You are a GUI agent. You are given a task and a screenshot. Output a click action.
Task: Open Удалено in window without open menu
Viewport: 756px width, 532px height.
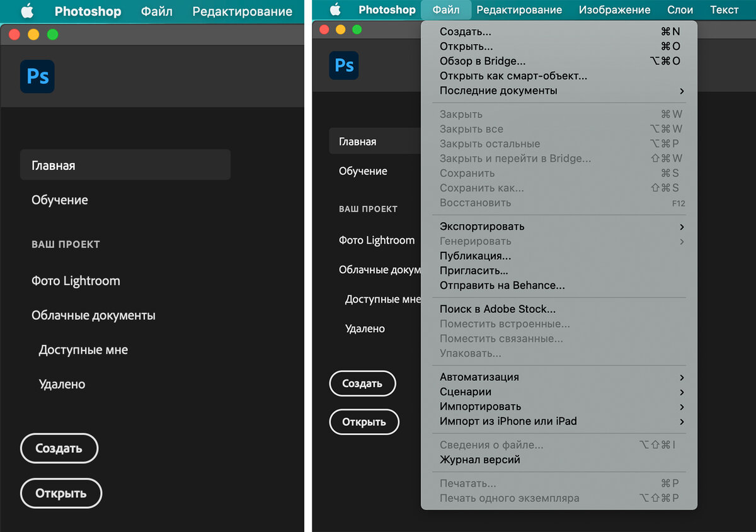tap(62, 384)
